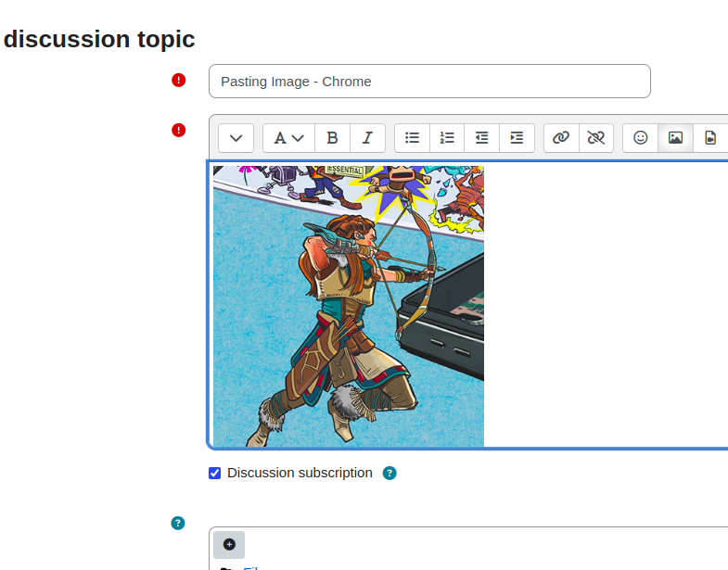
Task: Open the insert media file dialog
Action: tap(710, 138)
